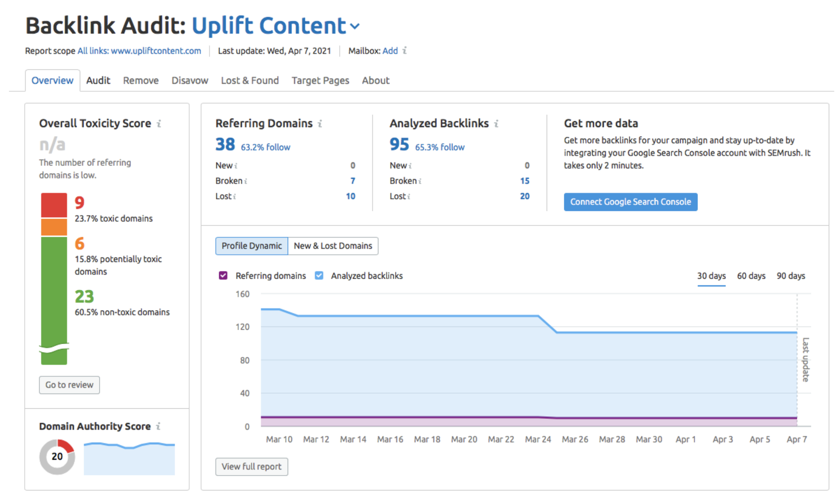
Task: Open the Target Pages tab
Action: coord(320,81)
